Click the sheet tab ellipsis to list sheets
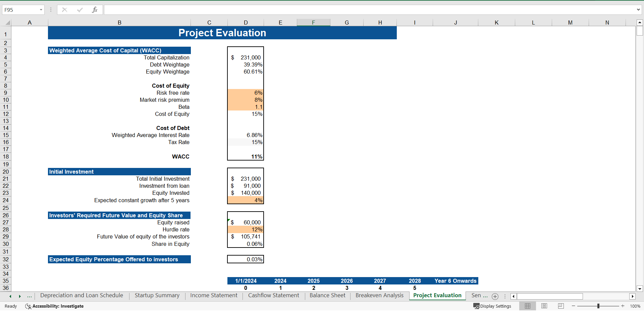 pos(30,296)
